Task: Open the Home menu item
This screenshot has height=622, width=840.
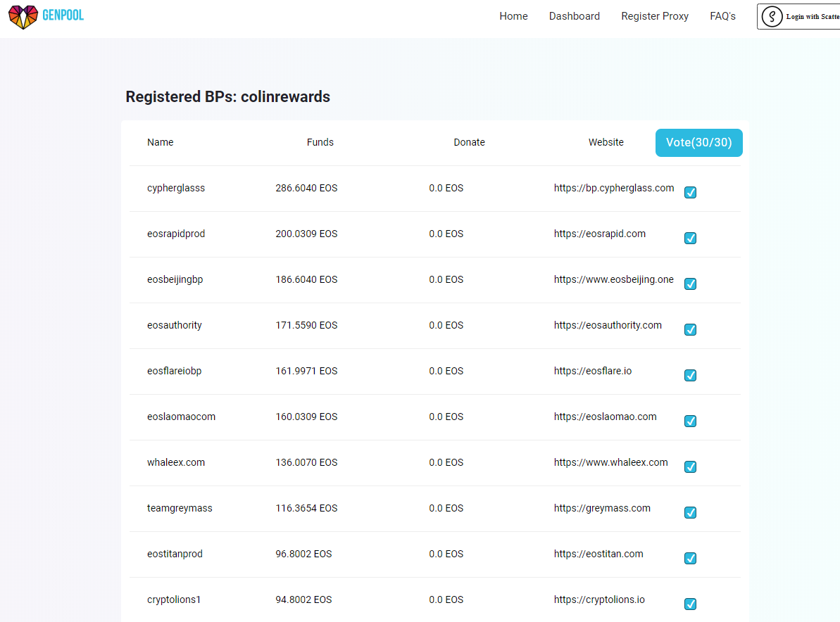Action: pyautogui.click(x=513, y=16)
